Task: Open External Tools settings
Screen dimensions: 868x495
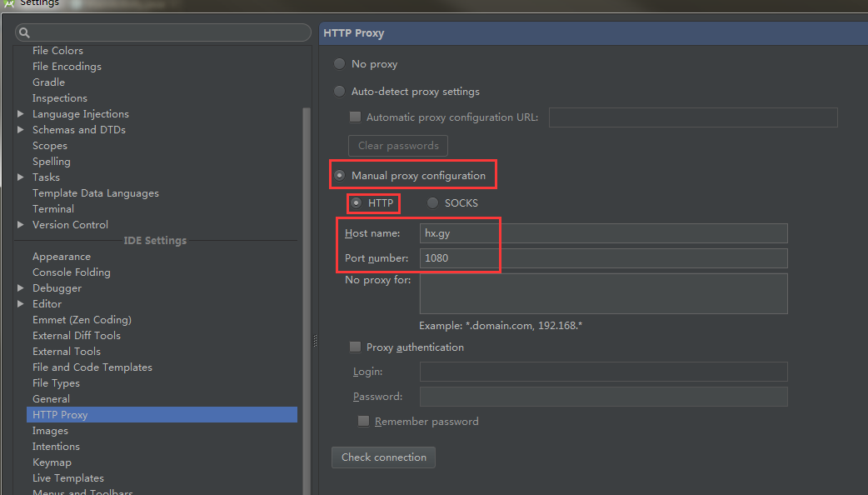Action: [x=67, y=352]
